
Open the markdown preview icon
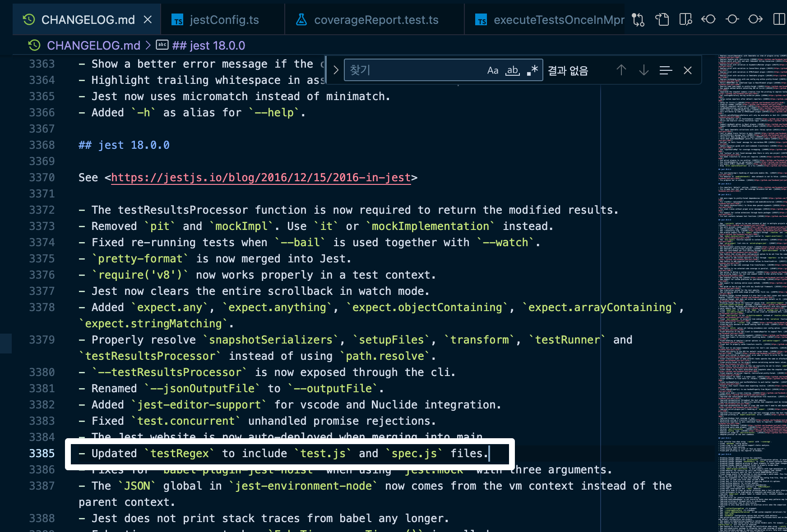662,19
